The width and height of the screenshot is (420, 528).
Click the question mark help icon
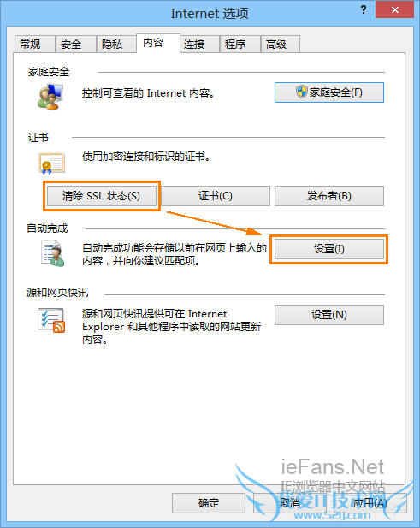coord(364,9)
